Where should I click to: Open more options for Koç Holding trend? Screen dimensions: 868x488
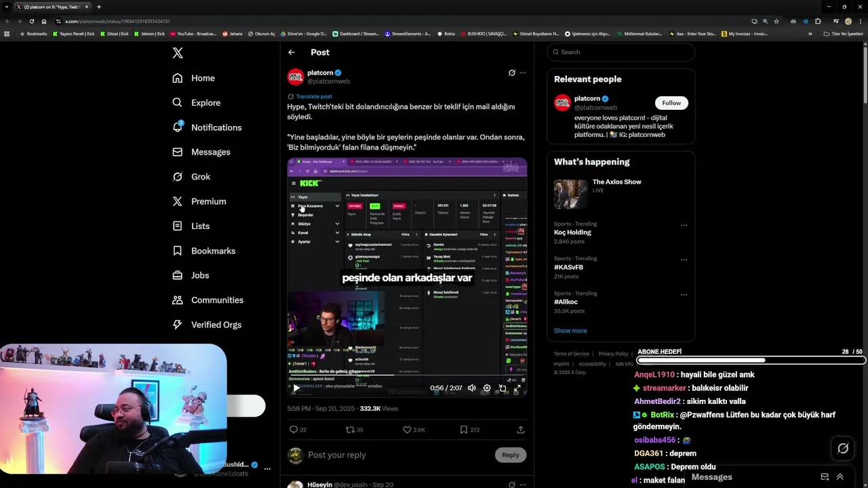684,225
